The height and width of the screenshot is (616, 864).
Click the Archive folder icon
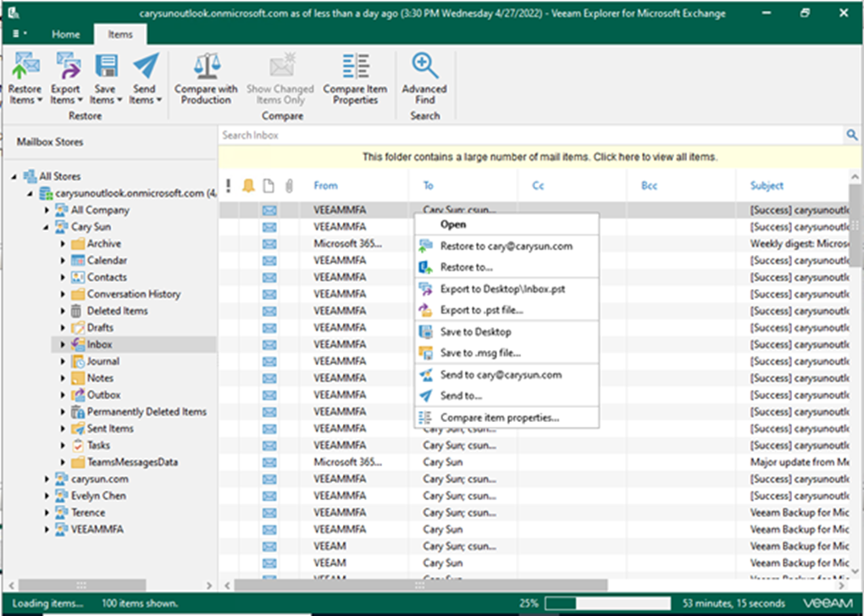[x=78, y=243]
